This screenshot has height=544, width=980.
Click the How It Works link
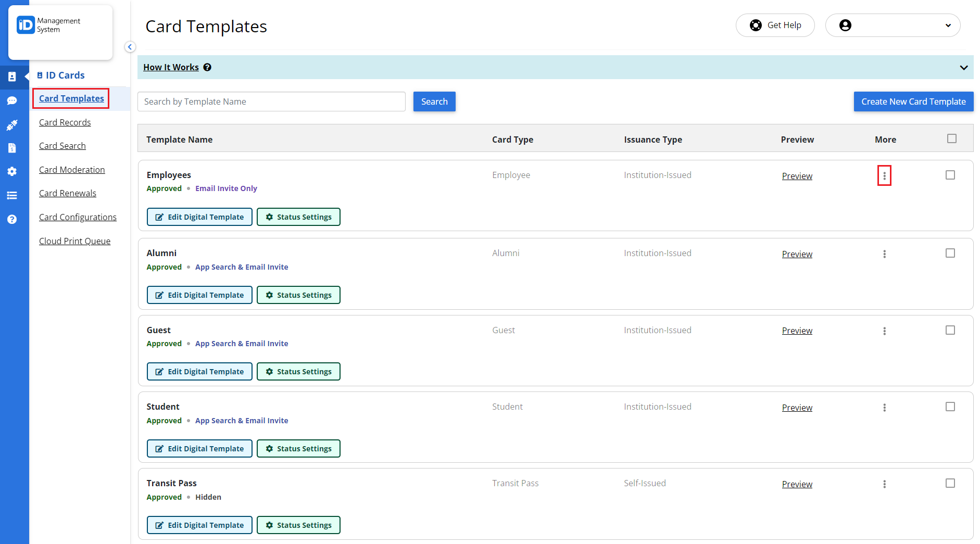click(x=171, y=67)
